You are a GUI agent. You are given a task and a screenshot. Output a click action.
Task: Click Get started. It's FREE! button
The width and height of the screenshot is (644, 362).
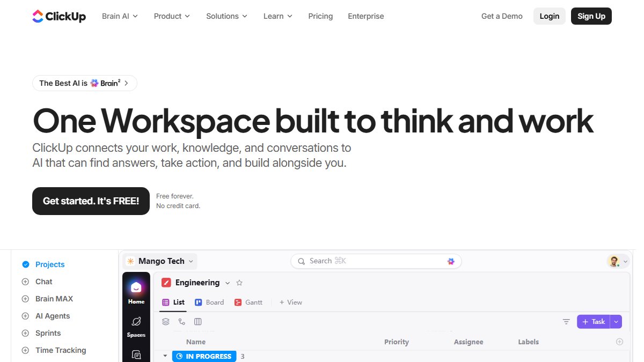tap(91, 201)
